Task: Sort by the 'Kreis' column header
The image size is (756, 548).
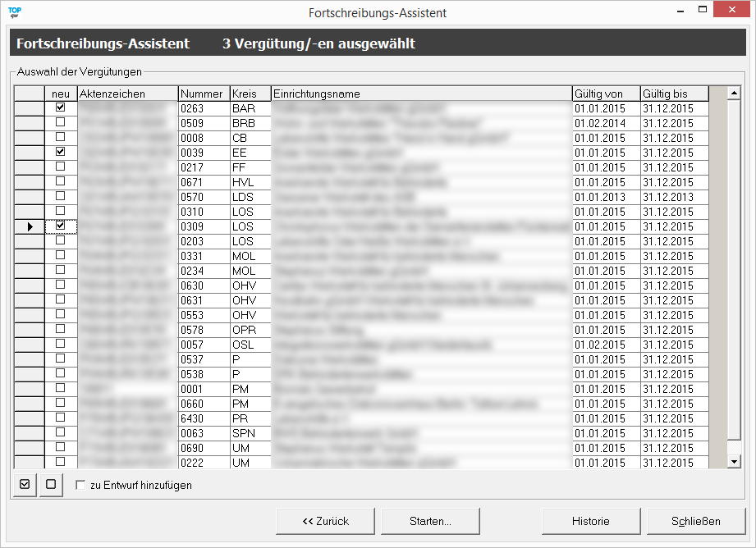Action: coord(250,94)
